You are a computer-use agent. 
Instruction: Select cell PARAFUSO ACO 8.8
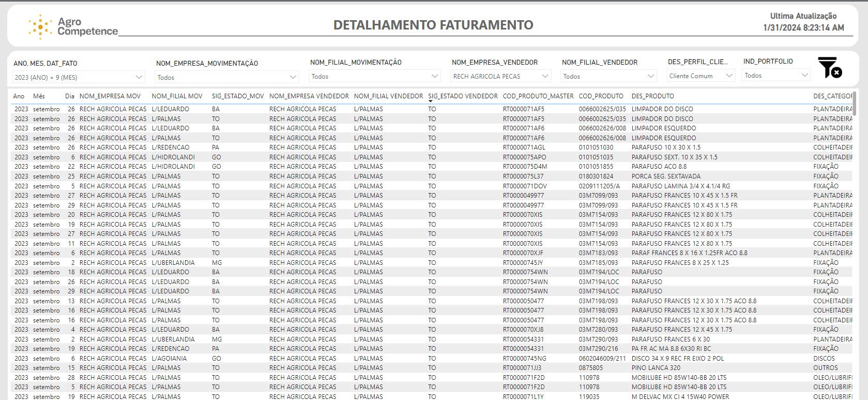(x=659, y=167)
